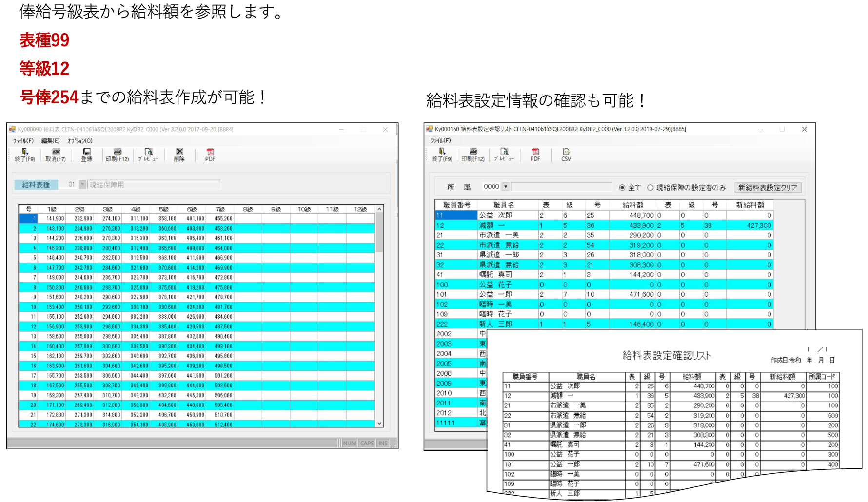Click CAPS indicator in status bar
This screenshot has width=868, height=502.
tap(367, 444)
